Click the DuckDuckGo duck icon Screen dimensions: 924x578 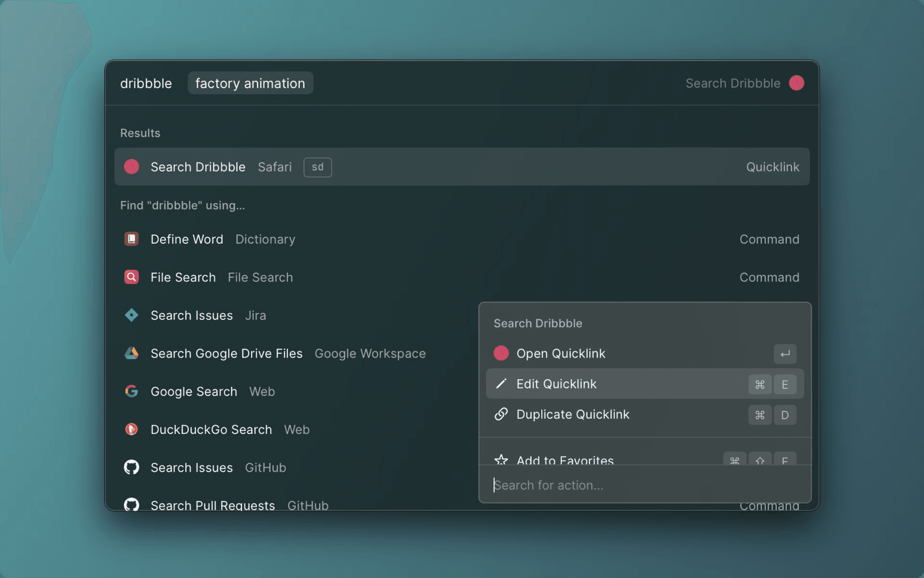[131, 429]
